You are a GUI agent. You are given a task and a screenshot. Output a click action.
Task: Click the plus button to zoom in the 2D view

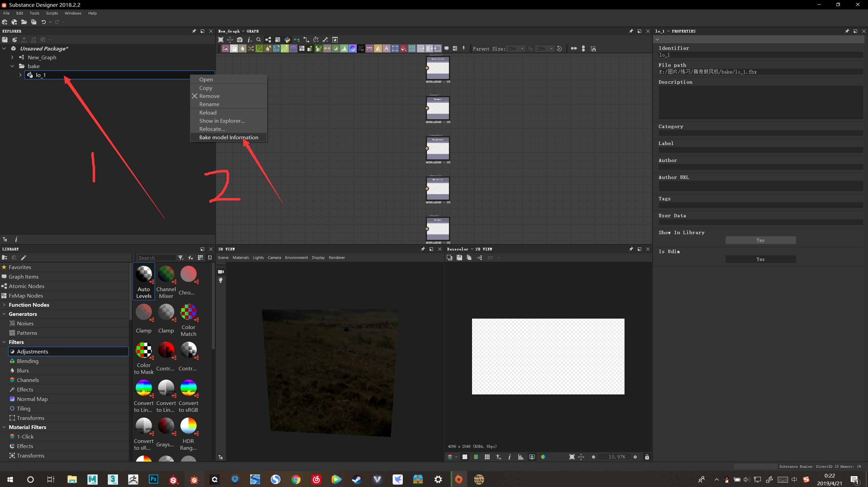[635, 457]
